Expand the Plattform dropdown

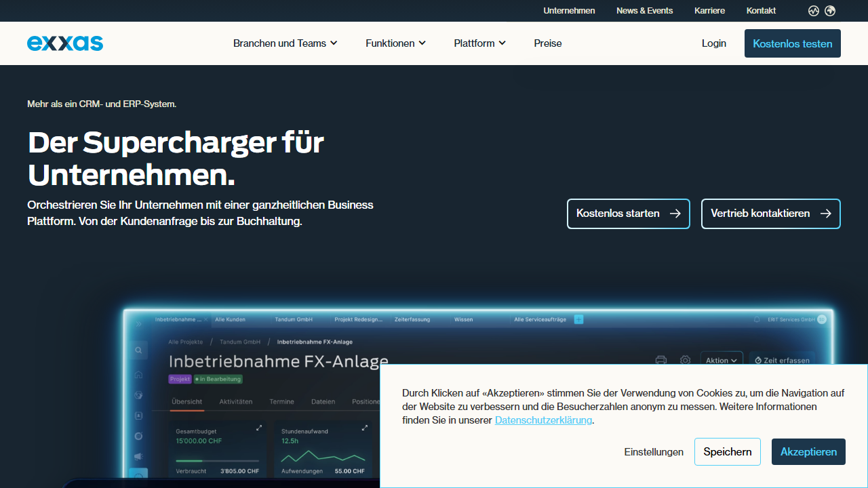click(x=480, y=43)
